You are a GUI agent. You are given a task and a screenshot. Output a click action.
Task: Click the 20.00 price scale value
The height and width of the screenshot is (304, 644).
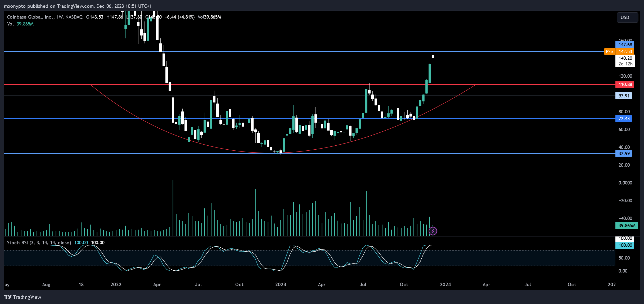click(x=624, y=165)
